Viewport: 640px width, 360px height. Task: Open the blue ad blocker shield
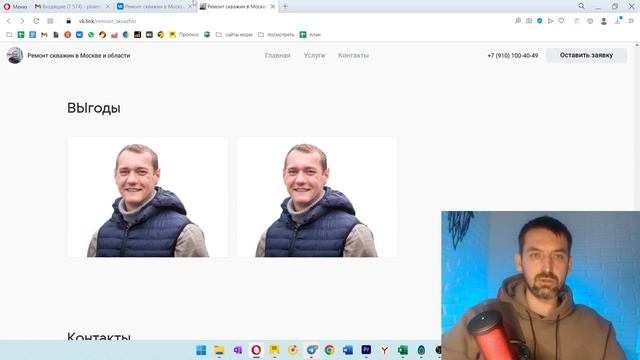point(540,21)
